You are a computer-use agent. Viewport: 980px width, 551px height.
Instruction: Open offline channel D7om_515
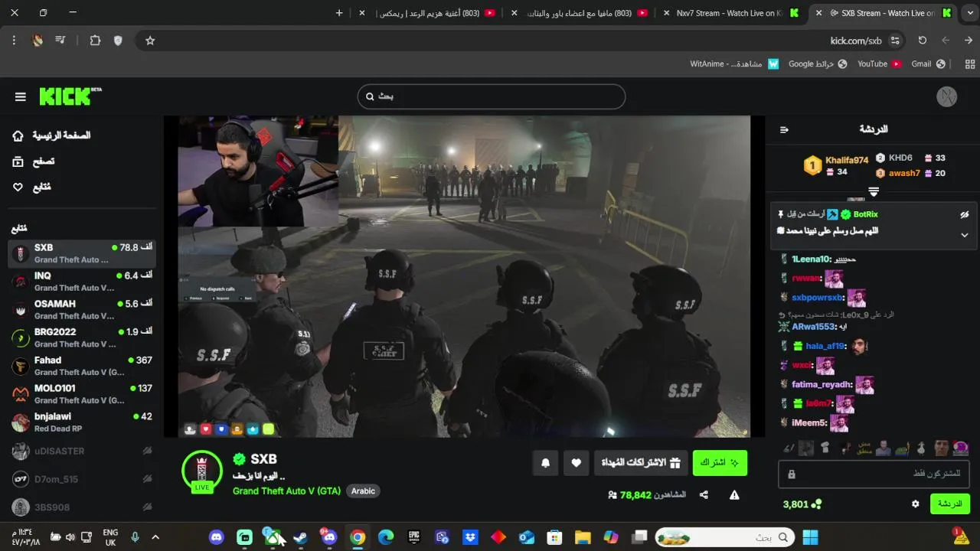(82, 479)
